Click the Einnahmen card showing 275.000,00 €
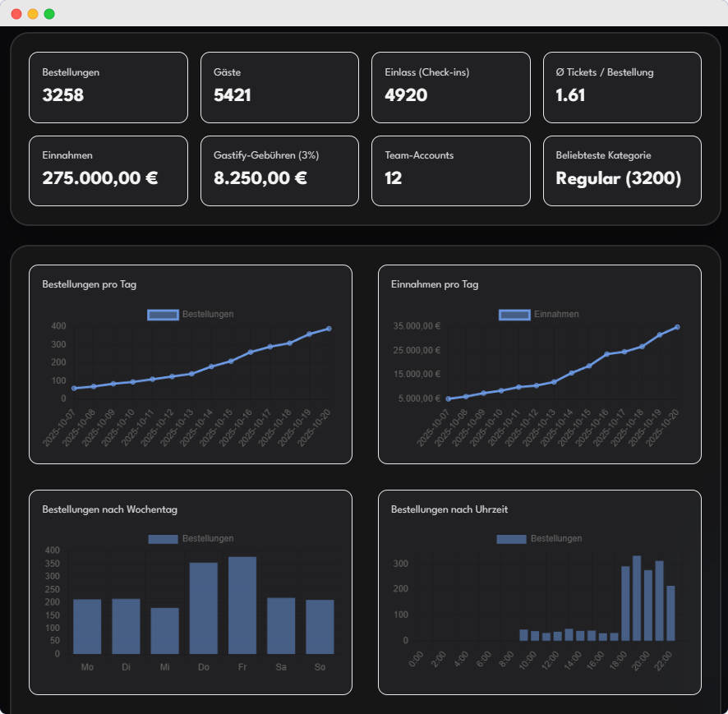728x714 pixels. click(108, 171)
